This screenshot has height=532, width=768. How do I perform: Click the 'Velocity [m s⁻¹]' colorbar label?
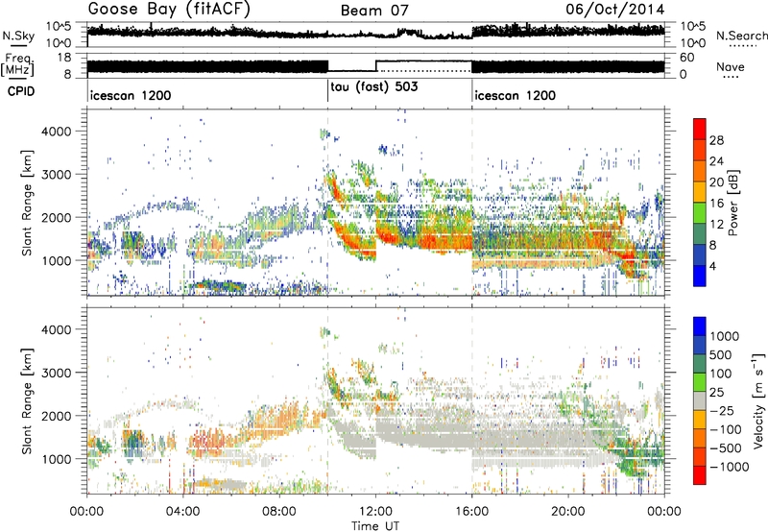click(x=758, y=400)
